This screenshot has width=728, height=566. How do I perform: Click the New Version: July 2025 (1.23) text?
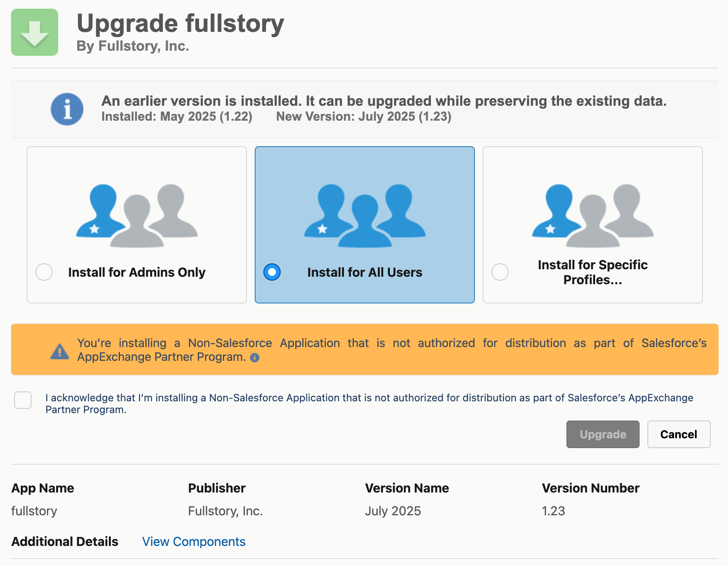click(x=364, y=117)
